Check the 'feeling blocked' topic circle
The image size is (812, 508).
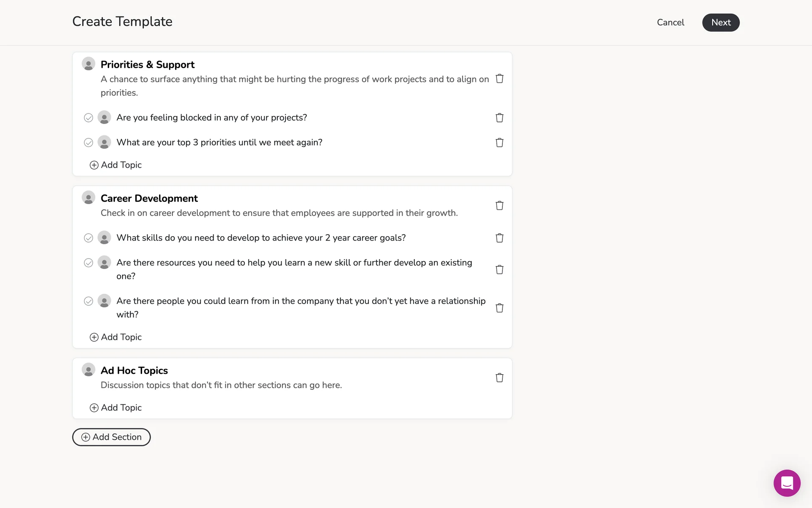click(x=88, y=118)
